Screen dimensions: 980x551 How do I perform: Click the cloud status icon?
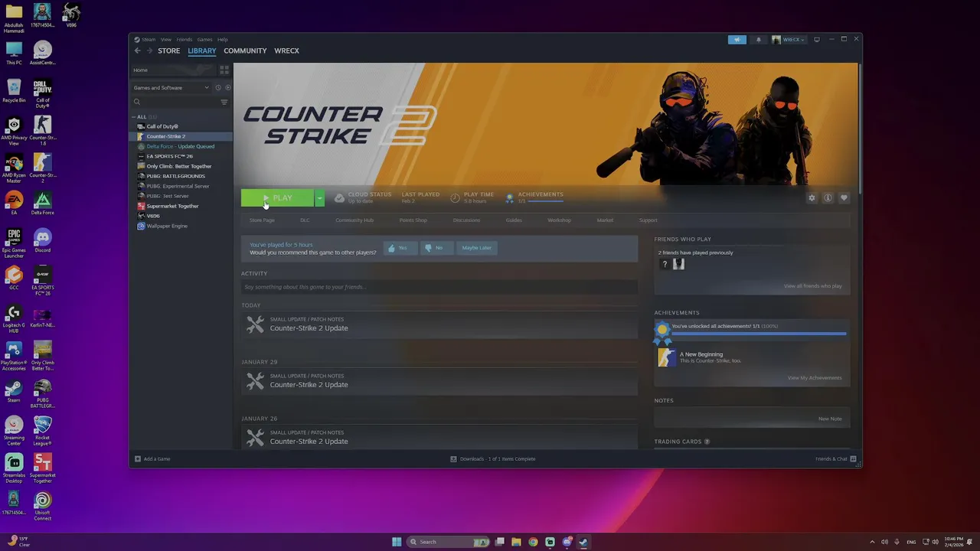339,197
